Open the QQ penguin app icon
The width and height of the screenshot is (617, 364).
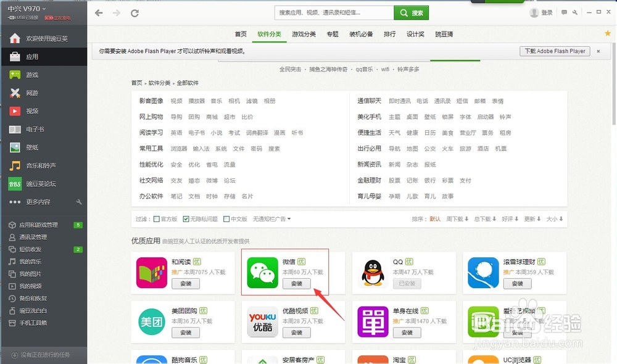click(x=373, y=273)
